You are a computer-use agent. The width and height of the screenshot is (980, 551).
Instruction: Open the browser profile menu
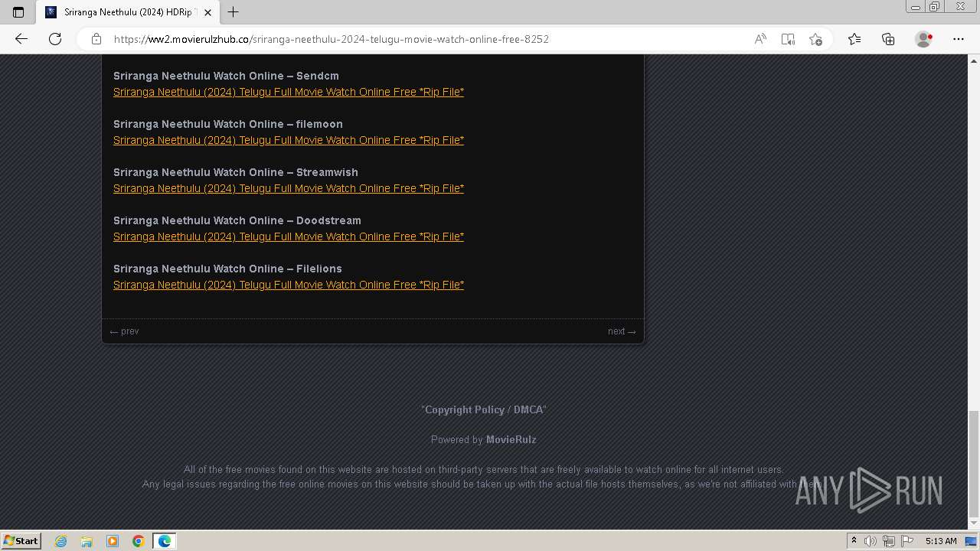tap(924, 39)
